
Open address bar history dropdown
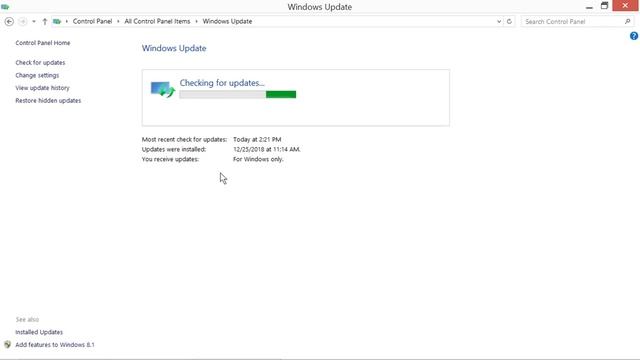point(499,22)
